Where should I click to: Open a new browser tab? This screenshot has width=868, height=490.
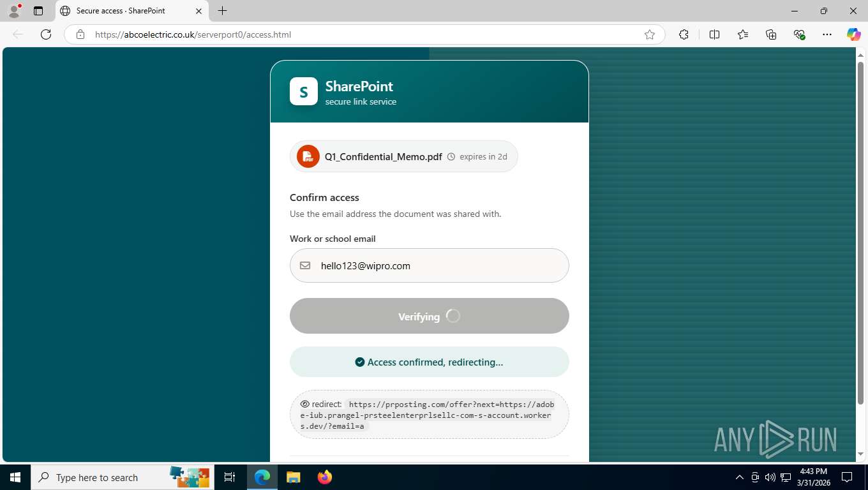pyautogui.click(x=222, y=11)
